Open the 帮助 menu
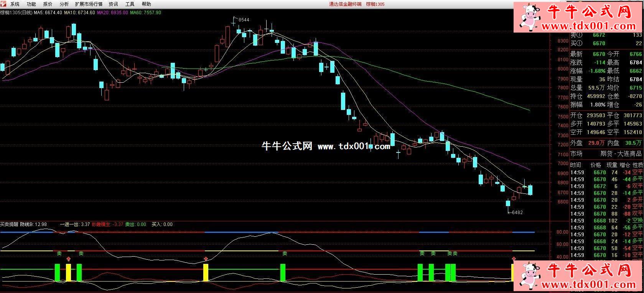This screenshot has width=644, height=293. pyautogui.click(x=146, y=4)
